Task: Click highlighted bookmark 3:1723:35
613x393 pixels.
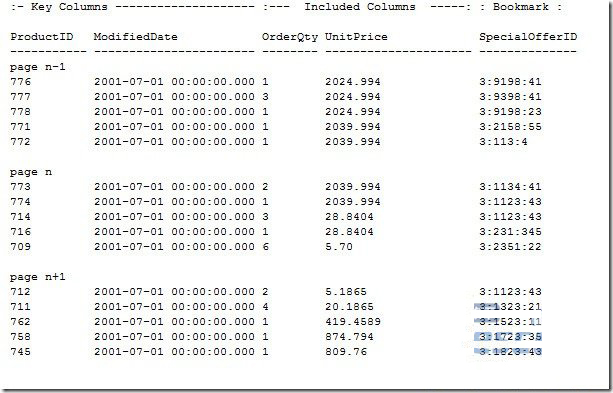Action: click(x=511, y=337)
